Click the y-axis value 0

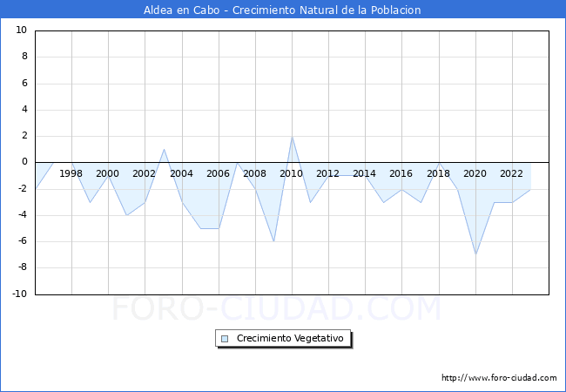pyautogui.click(x=24, y=162)
